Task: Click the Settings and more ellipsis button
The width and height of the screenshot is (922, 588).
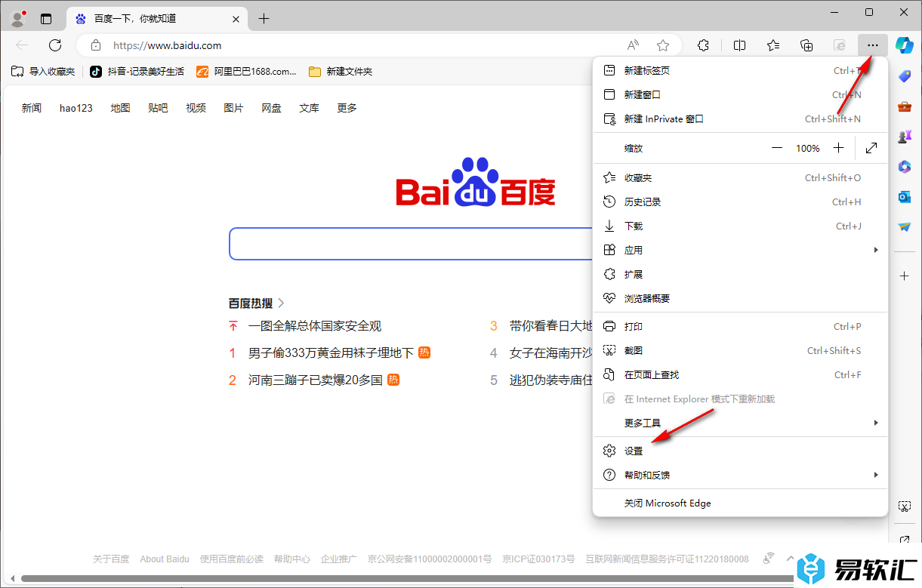Action: click(873, 45)
